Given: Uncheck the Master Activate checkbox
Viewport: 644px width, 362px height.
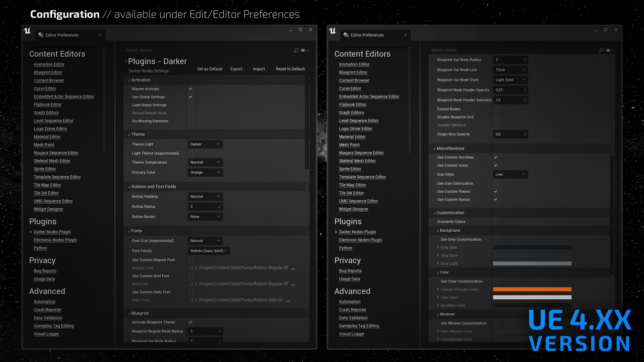Looking at the screenshot, I should [x=190, y=89].
